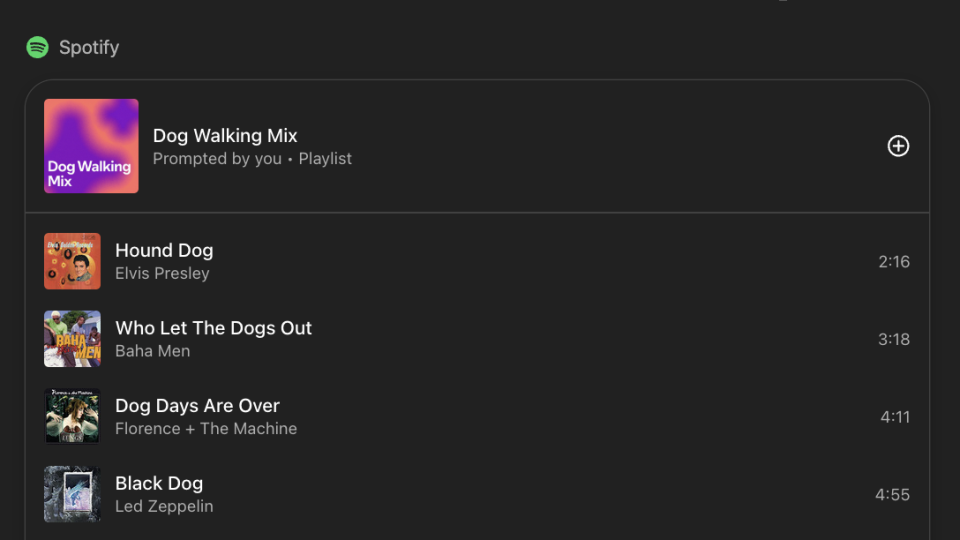Open the Dog Walking Mix cover art
The width and height of the screenshot is (960, 540).
(x=91, y=146)
